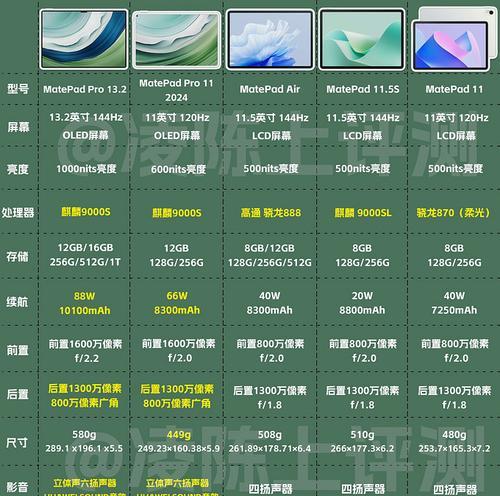Click the '88W 10100mAh' battery cell
The width and height of the screenshot is (500, 496).
point(84,303)
